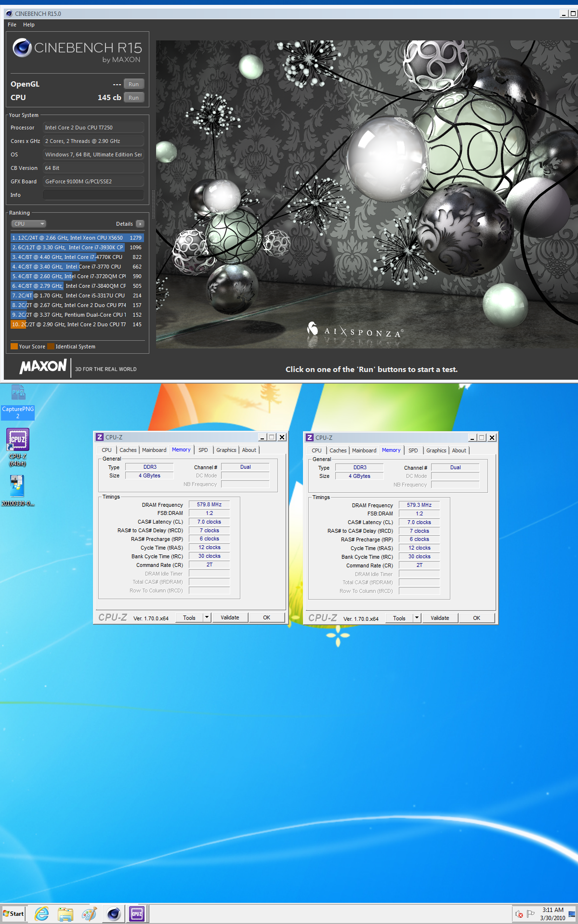This screenshot has height=924, width=578.
Task: Click DRAM Frequency value 579.8 MHz
Action: [209, 504]
